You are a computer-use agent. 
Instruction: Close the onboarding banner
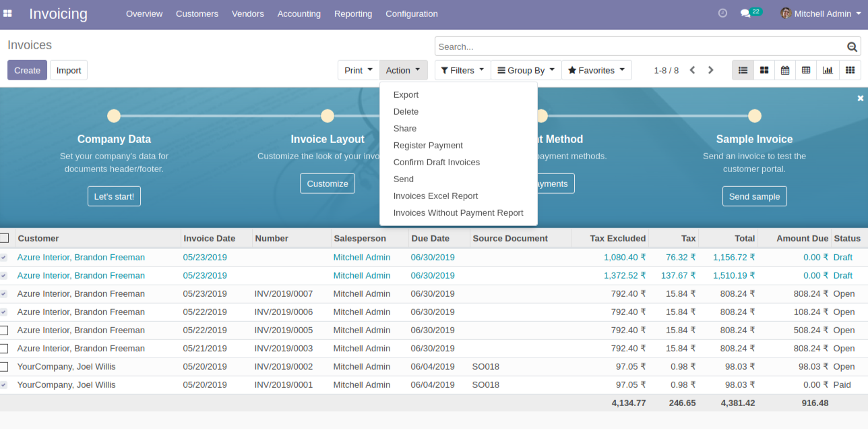click(860, 98)
